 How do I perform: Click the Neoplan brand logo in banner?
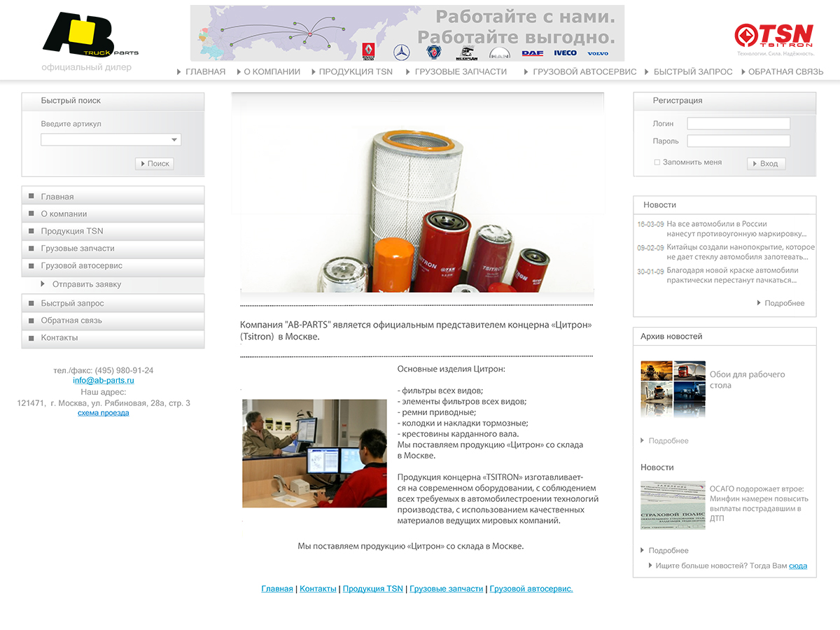click(x=467, y=52)
